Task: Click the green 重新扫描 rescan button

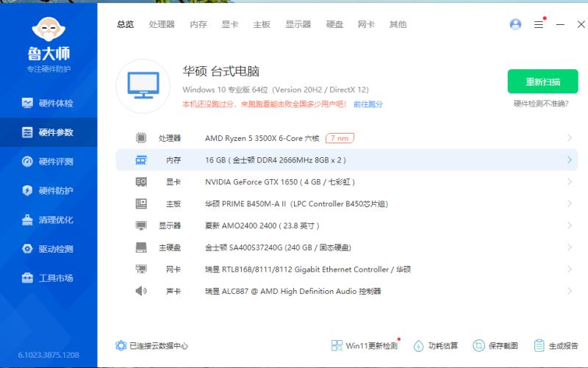Action: click(x=542, y=82)
